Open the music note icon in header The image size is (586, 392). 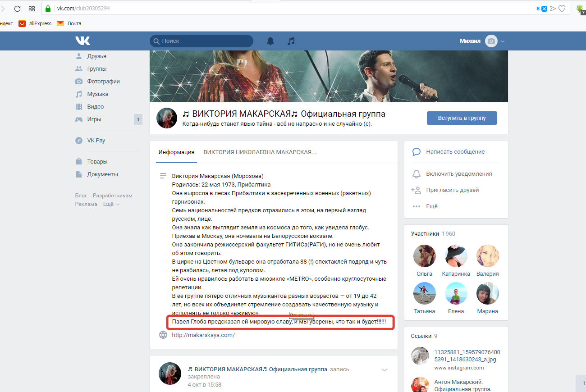291,41
